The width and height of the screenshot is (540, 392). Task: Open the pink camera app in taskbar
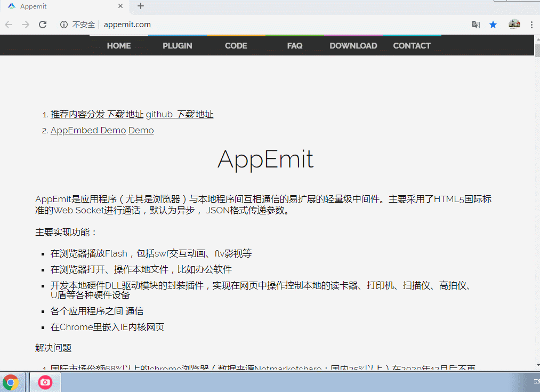click(x=45, y=382)
